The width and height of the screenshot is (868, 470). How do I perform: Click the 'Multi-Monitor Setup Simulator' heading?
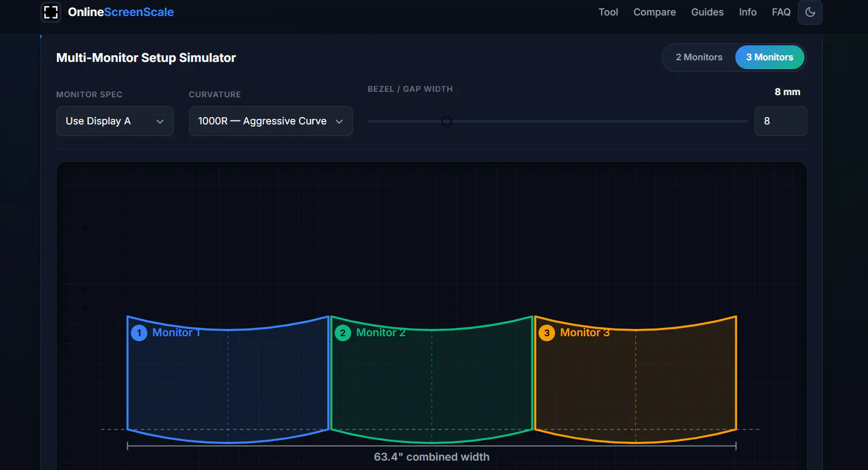pyautogui.click(x=146, y=58)
